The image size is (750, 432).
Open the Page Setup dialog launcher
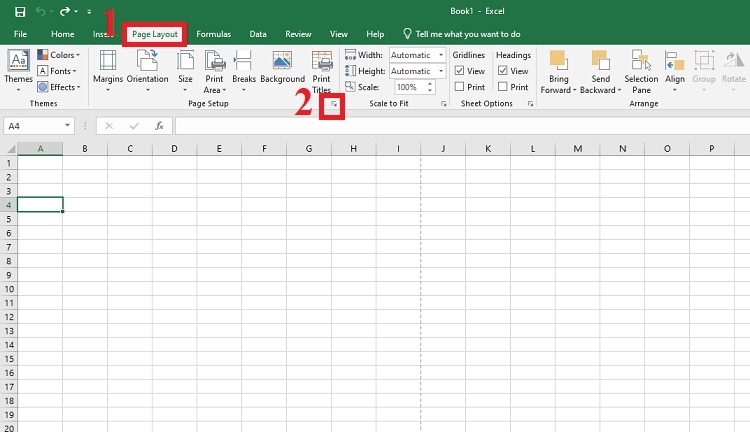point(334,104)
